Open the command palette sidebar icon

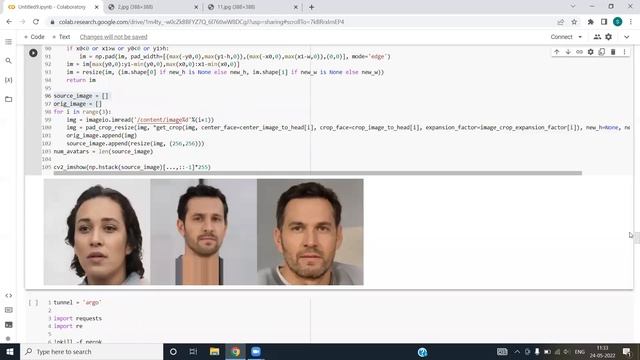click(x=9, y=310)
